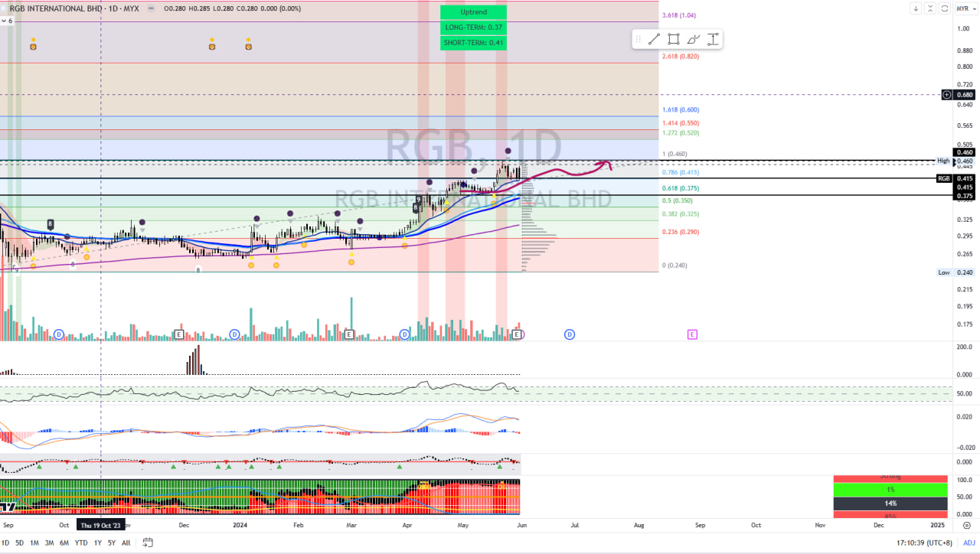Click the 0 (0.240) Fibonacci level label
This screenshot has height=554, width=980.
point(675,266)
